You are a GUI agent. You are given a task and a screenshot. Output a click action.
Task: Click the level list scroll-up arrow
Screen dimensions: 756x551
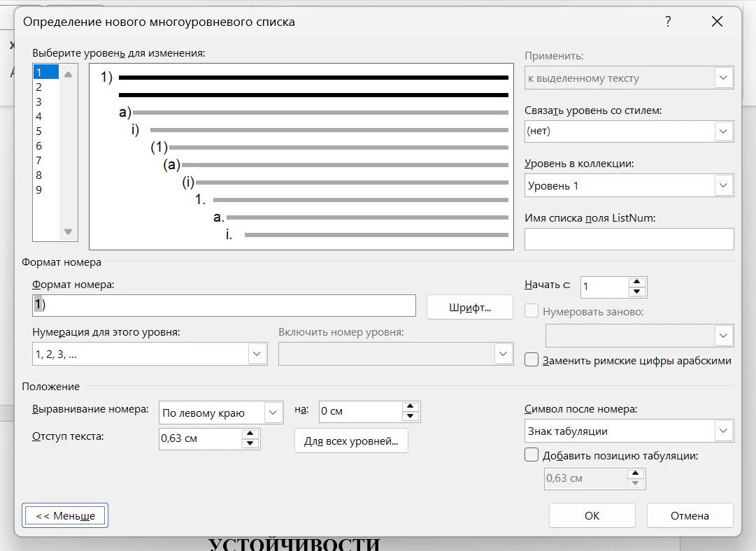[68, 74]
